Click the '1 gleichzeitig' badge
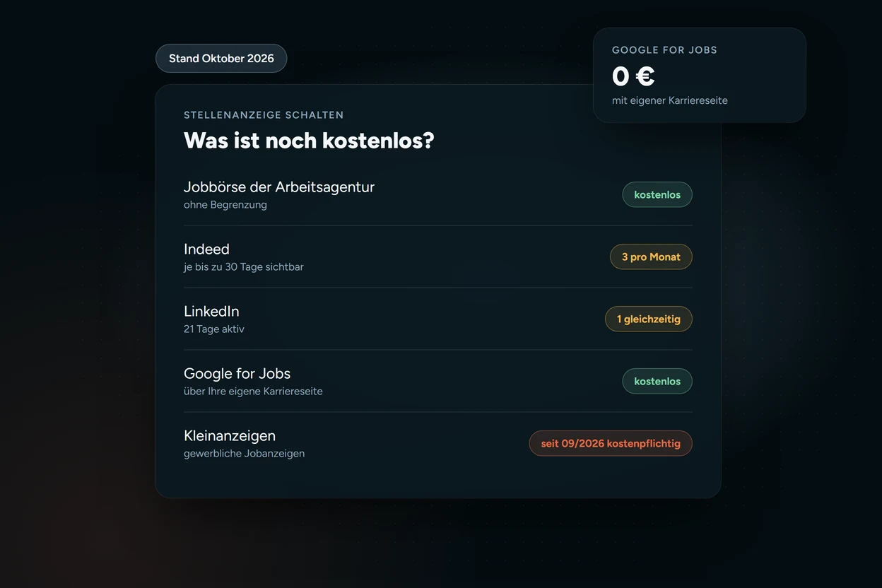 (649, 319)
